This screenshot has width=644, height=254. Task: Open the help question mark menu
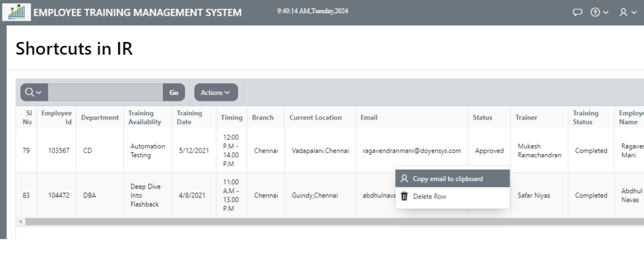599,13
